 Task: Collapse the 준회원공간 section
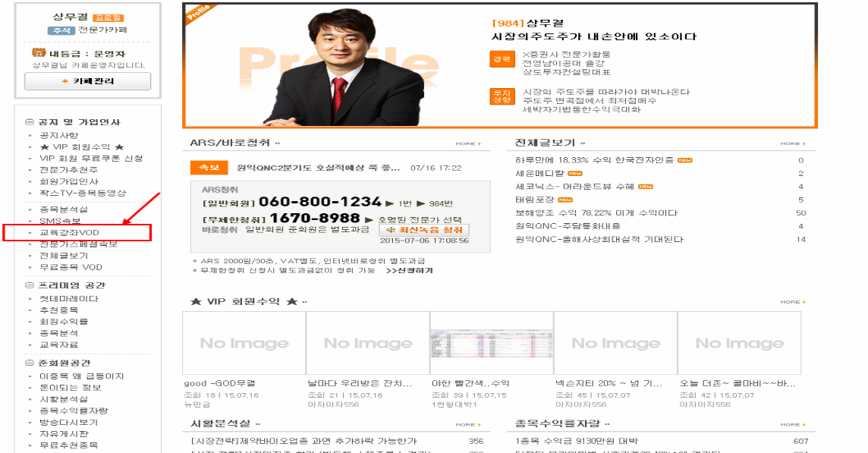[x=30, y=363]
